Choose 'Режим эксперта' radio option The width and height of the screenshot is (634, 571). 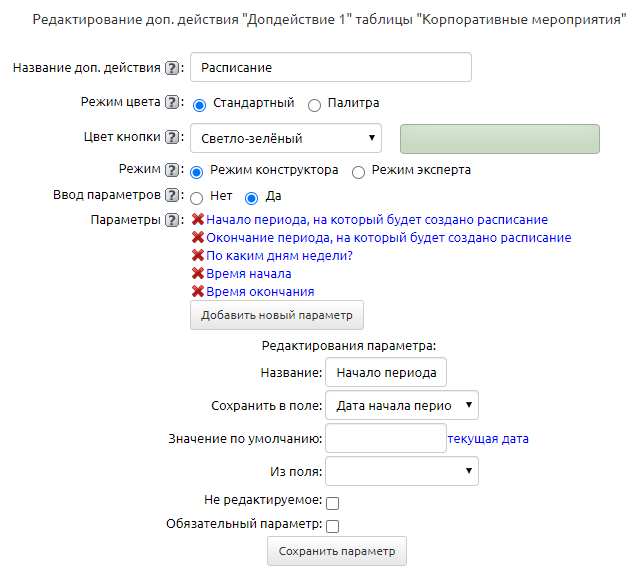[x=359, y=171]
